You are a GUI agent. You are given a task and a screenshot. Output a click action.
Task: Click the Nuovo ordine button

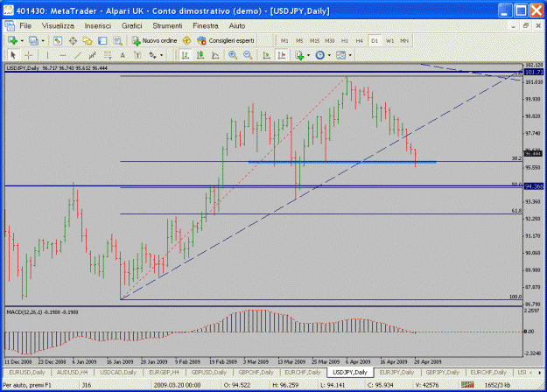click(154, 41)
